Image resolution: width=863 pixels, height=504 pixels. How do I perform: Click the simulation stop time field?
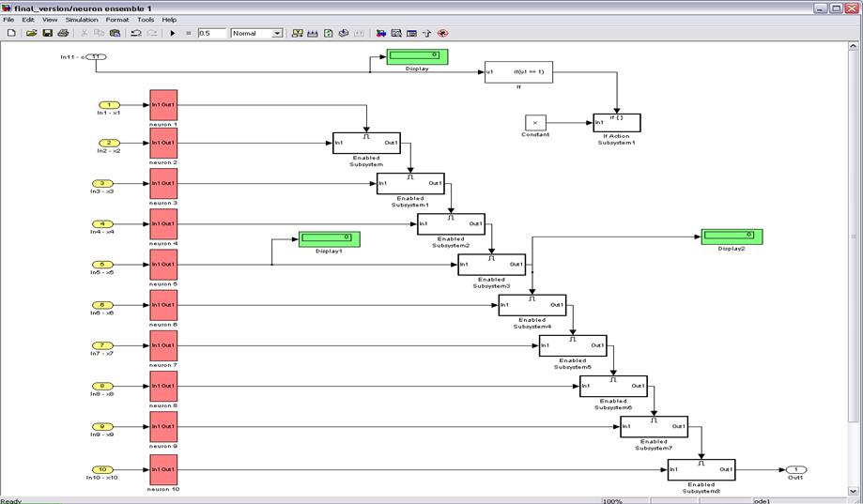(211, 33)
